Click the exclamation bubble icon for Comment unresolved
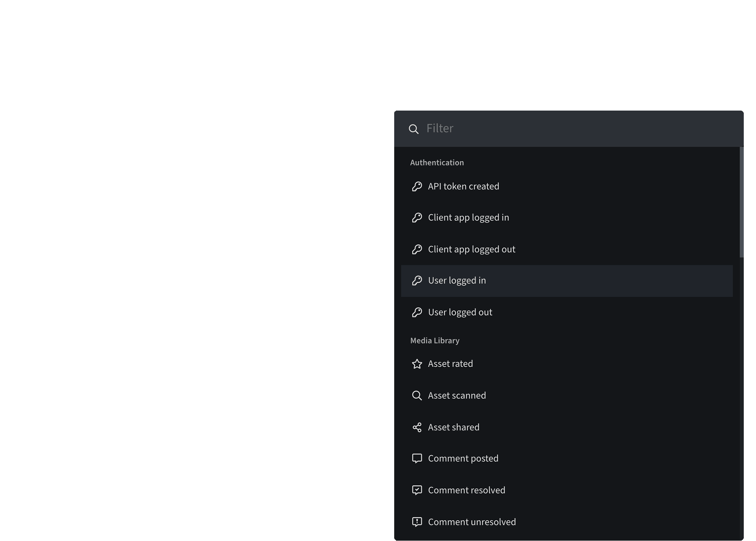Viewport: 756px width, 541px height. click(417, 522)
